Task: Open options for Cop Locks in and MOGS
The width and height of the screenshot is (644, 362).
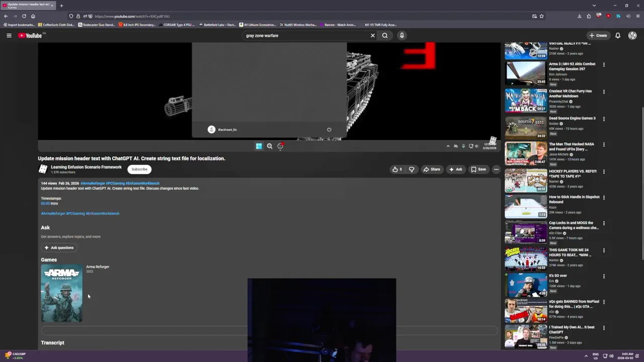Action: click(604, 223)
